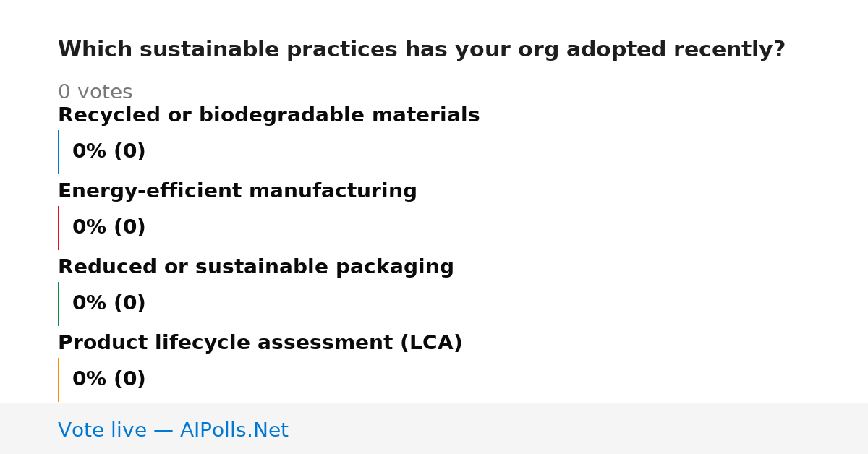The width and height of the screenshot is (868, 454).
Task: Click 0% (0) under Energy-efficient manufacturing
Action: coord(109,228)
